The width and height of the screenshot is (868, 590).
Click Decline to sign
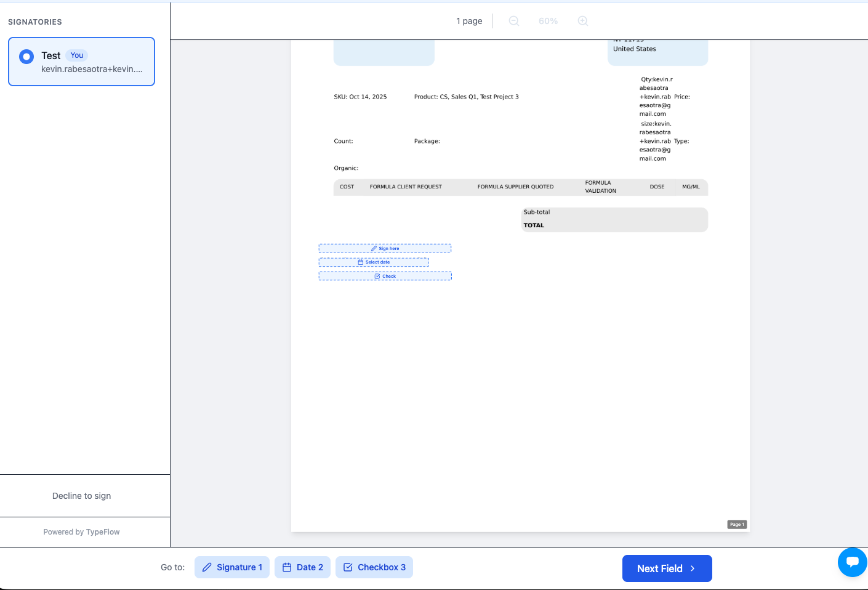[82, 496]
